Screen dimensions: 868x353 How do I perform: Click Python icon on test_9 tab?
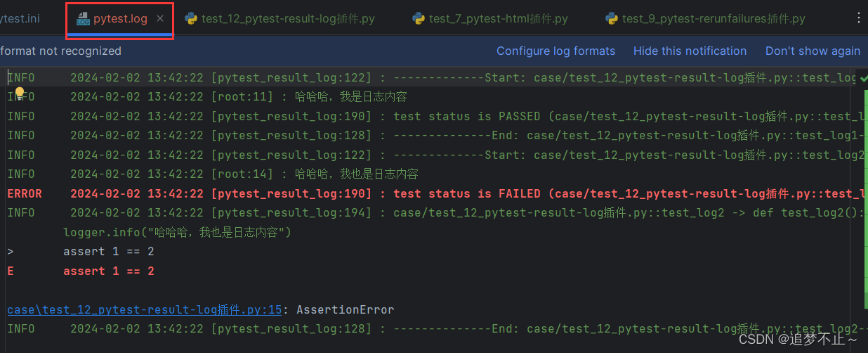(x=611, y=19)
